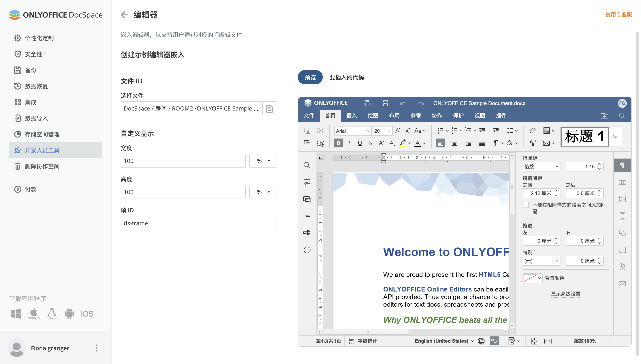Click the Print icon in the editor
This screenshot has height=364, width=641.
tap(385, 103)
